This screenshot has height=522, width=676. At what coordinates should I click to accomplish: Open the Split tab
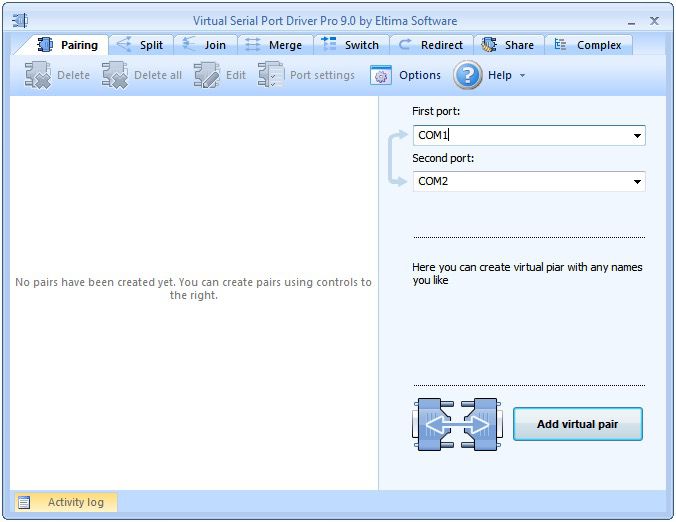[141, 45]
